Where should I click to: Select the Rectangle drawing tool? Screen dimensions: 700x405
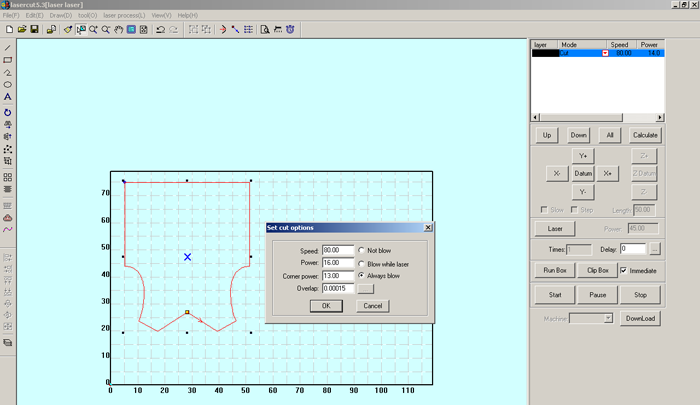[x=8, y=60]
